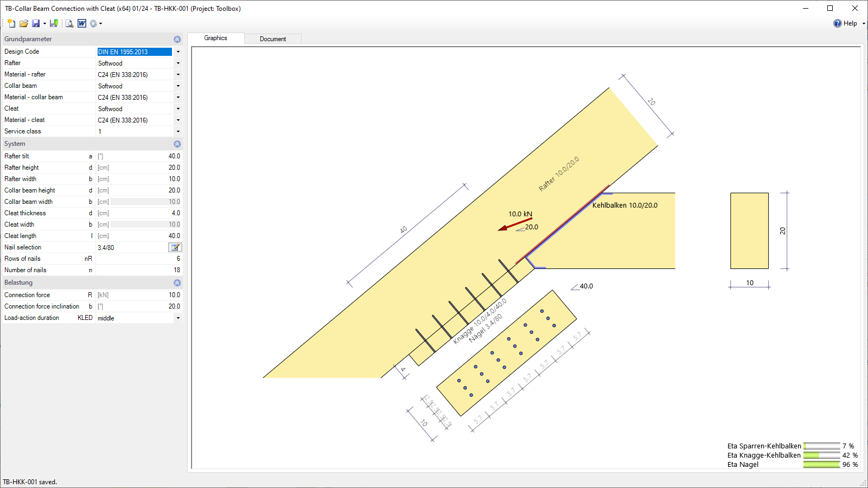
Task: Collapse the Belastung section
Action: 177,282
